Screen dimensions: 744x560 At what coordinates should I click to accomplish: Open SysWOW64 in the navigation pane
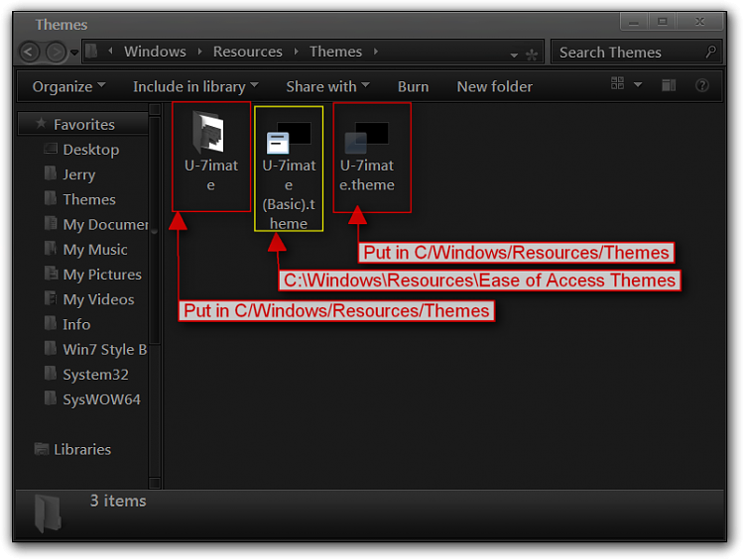click(x=101, y=399)
